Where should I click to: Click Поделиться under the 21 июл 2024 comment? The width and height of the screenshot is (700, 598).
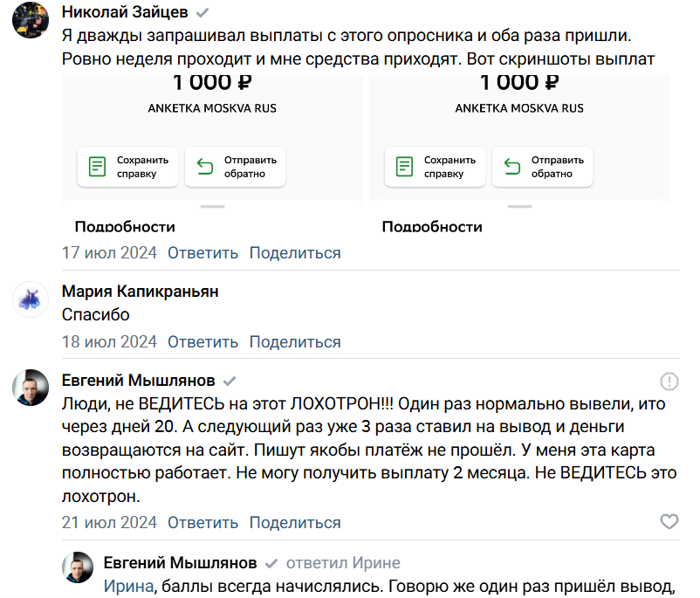(x=295, y=523)
